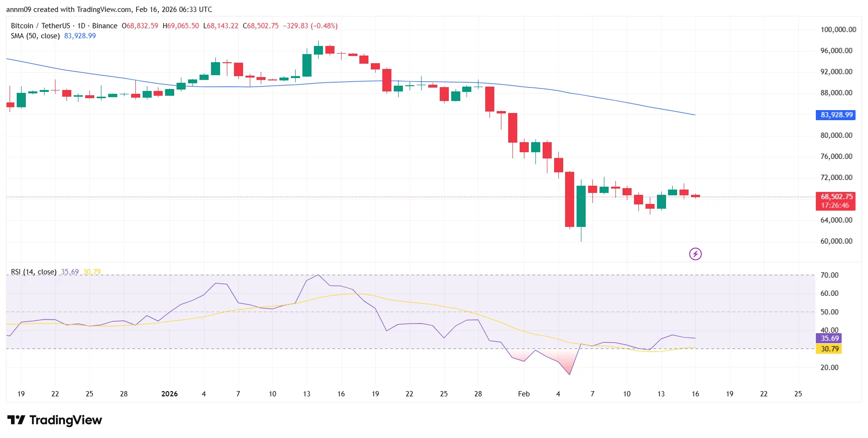Click the blue SMA value tag showing 83,928.99
The width and height of the screenshot is (868, 438).
tap(835, 115)
